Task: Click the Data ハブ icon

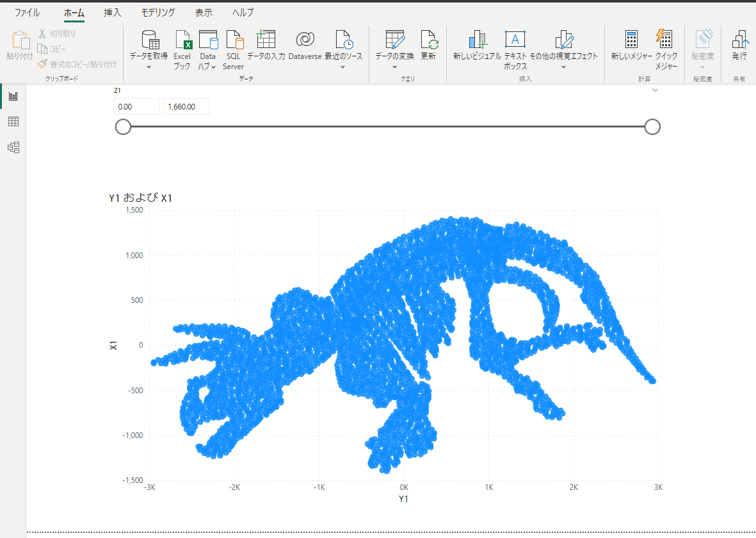Action: click(208, 40)
